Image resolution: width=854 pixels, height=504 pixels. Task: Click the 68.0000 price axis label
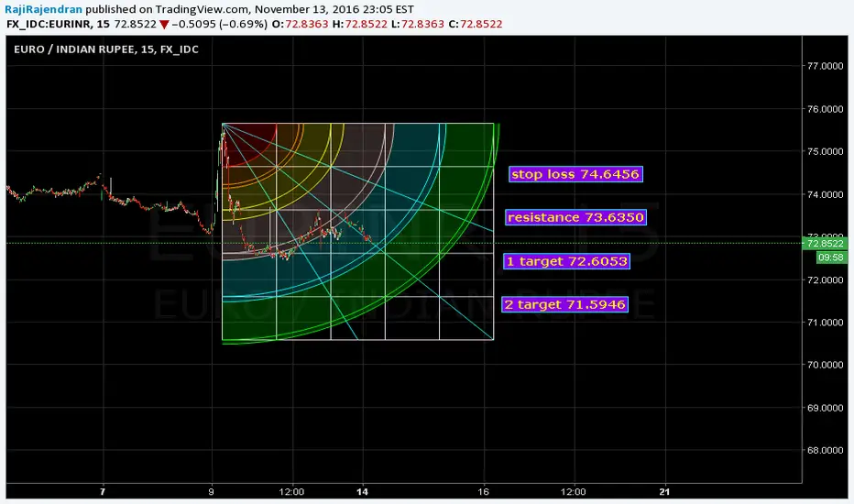(x=825, y=451)
